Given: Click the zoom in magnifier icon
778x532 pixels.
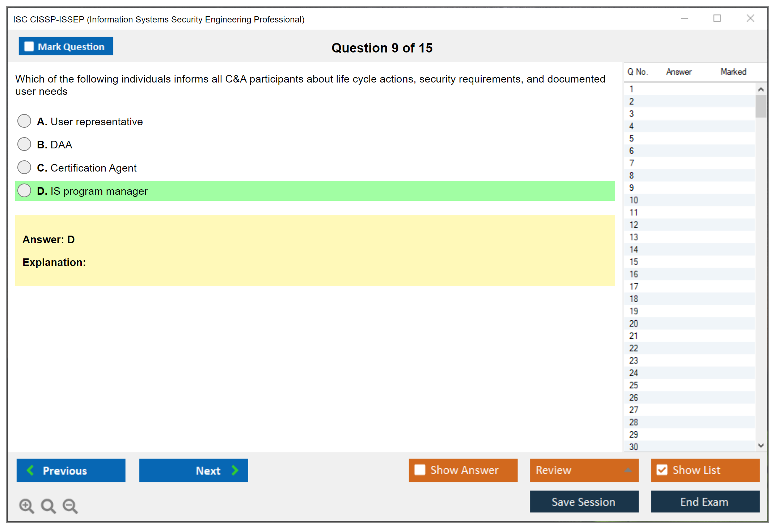Looking at the screenshot, I should 26,506.
